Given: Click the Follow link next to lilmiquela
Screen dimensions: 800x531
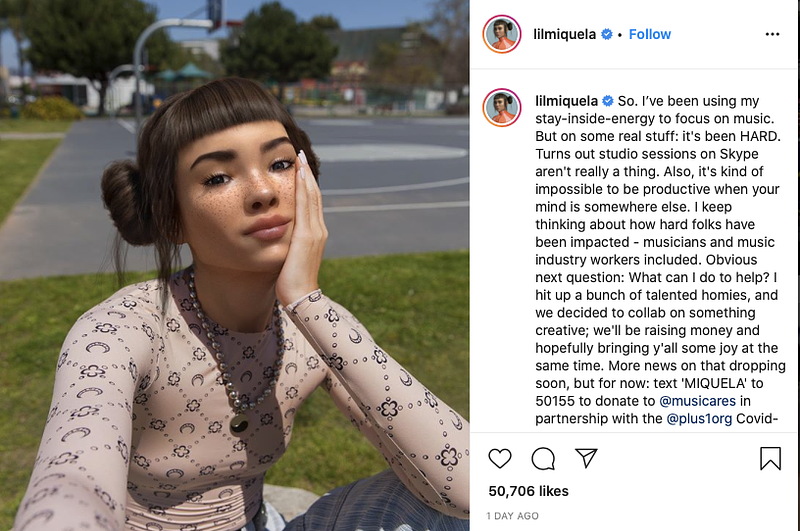Looking at the screenshot, I should [649, 34].
